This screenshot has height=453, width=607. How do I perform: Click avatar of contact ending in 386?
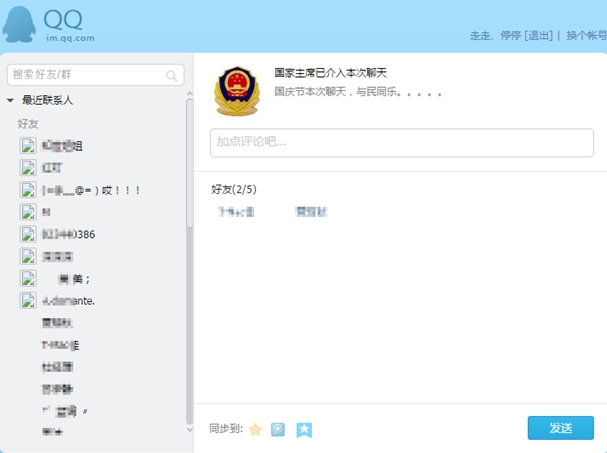point(28,234)
